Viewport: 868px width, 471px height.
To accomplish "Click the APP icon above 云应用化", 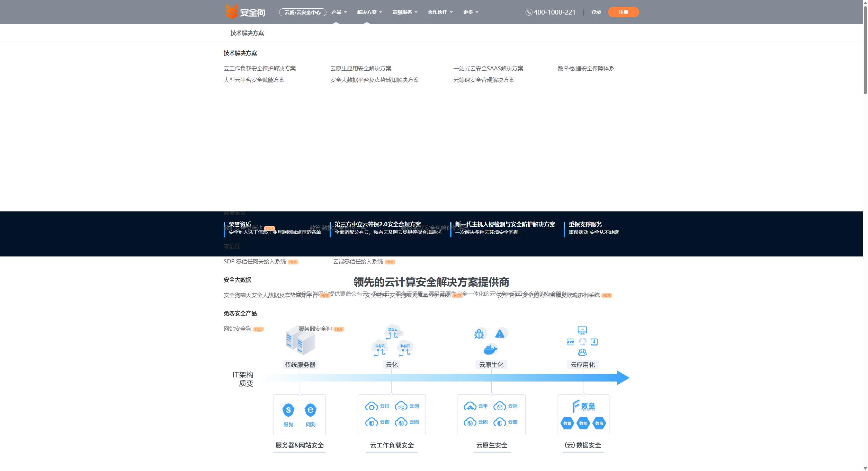I will coord(571,342).
